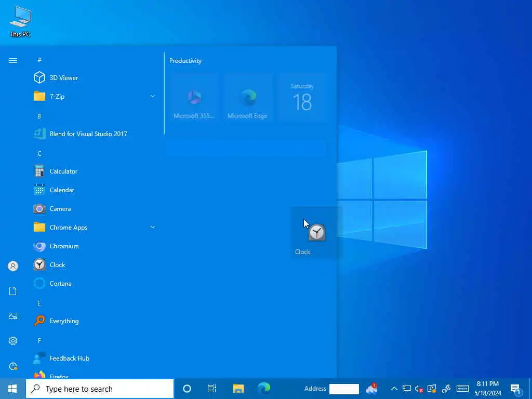
Task: Show hidden tray icons chevron
Action: point(394,389)
